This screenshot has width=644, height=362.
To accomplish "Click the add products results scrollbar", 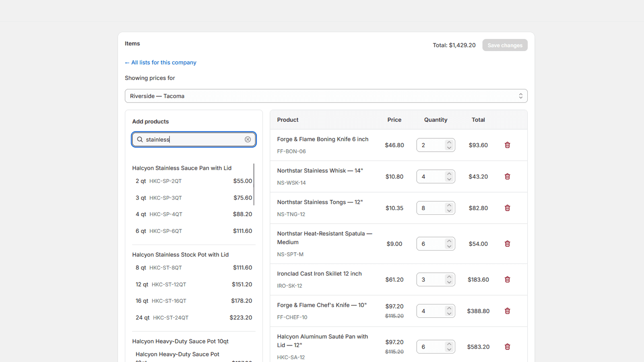I will pos(254,184).
